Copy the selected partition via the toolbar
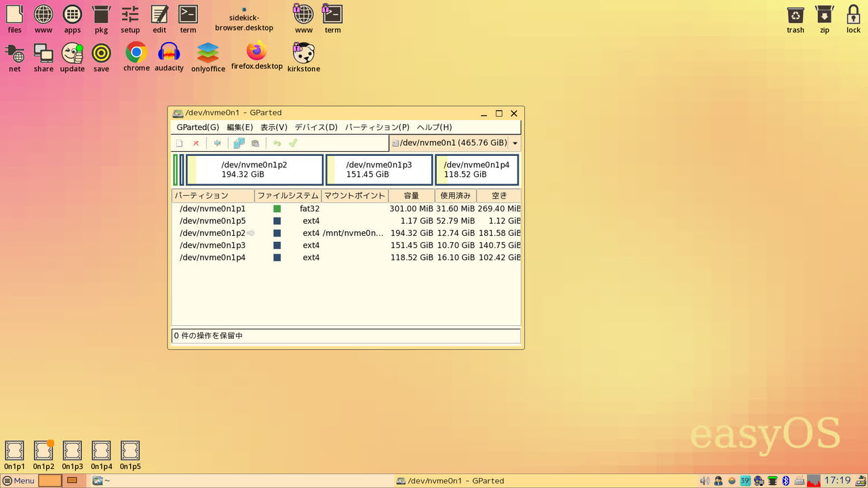The width and height of the screenshot is (868, 488). point(239,143)
